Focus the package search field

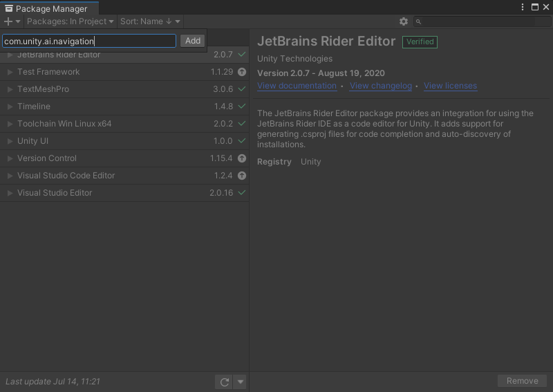click(x=482, y=22)
